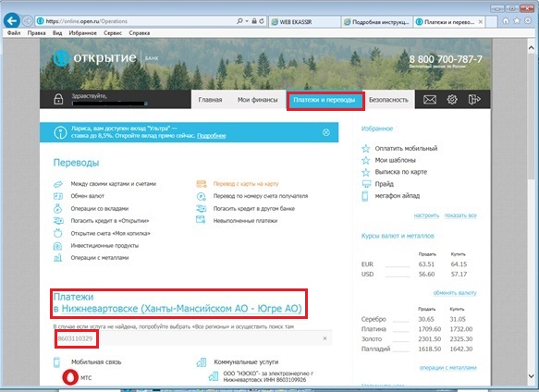539x392 pixels.
Task: Go to the Главная tab
Action: coord(210,100)
